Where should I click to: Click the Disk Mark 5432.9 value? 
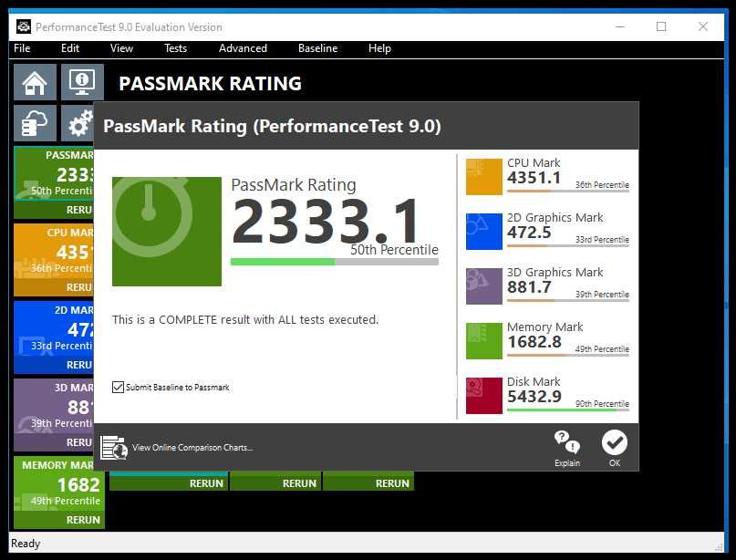[534, 397]
